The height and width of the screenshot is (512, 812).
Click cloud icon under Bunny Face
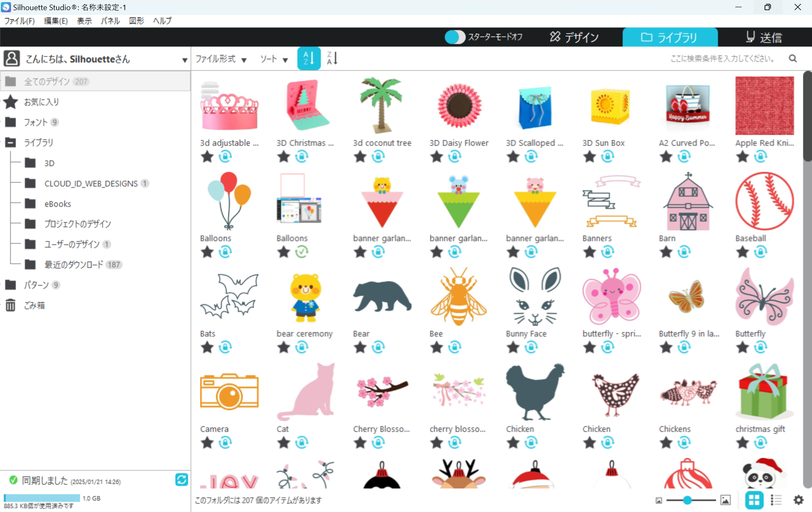tap(531, 348)
